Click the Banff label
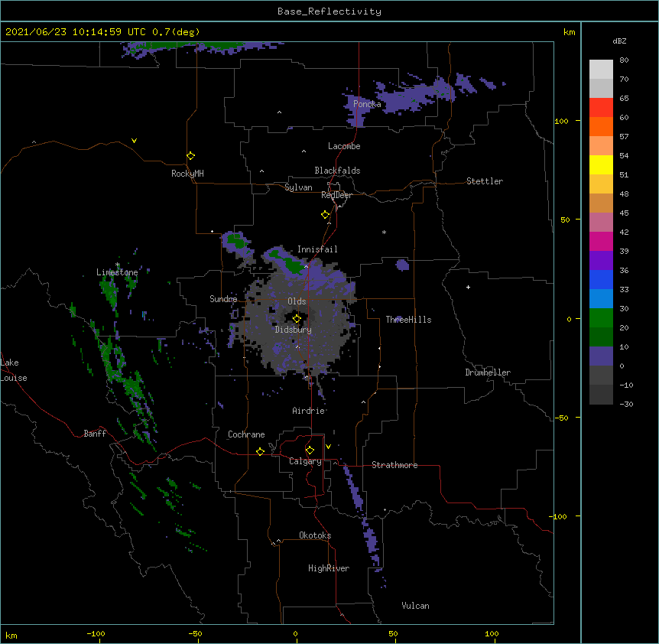Viewport: 659px width, 644px height. 95,434
